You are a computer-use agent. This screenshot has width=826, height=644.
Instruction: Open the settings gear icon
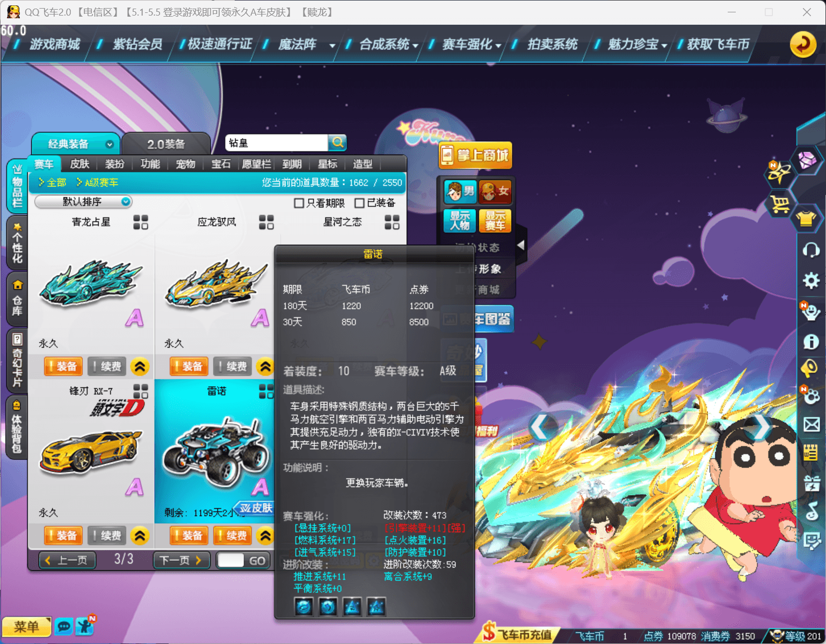click(810, 280)
